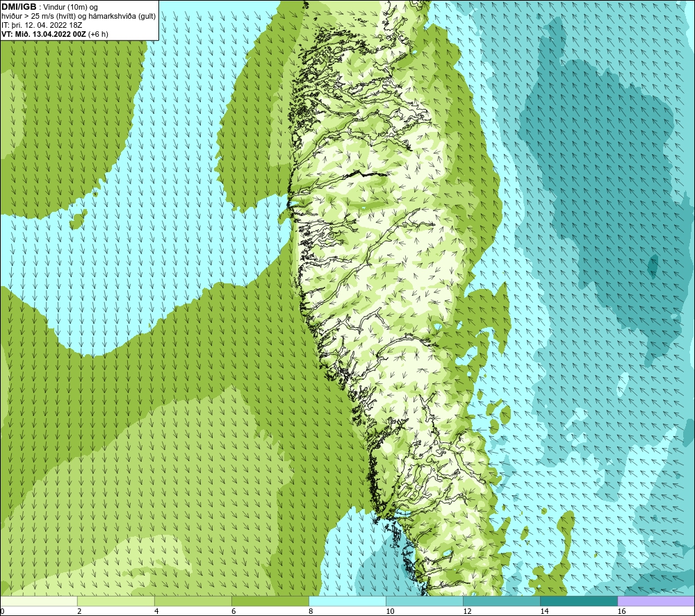This screenshot has width=695, height=616.
Task: Click the "IT: þri. 12. 04. 2022 18Z" line
Action: click(42, 25)
